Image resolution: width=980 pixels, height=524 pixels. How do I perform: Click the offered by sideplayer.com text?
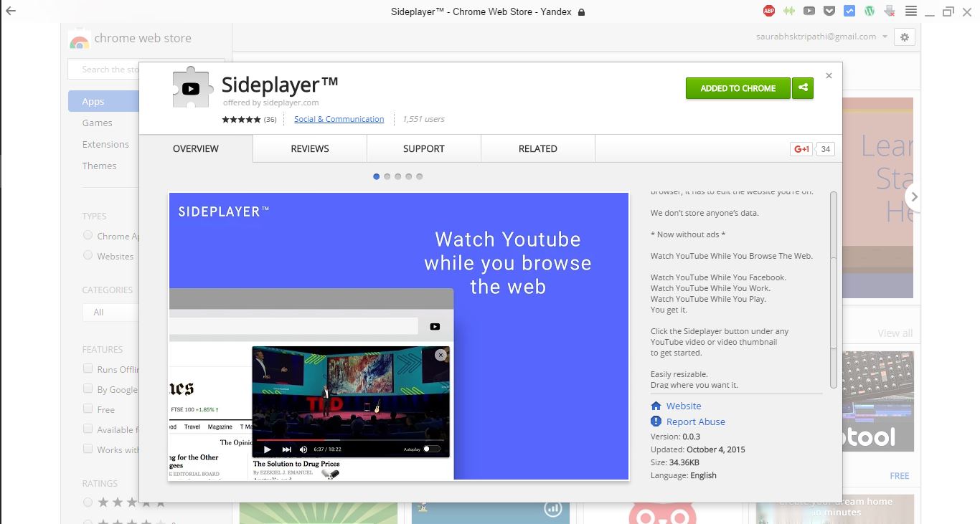(x=270, y=103)
